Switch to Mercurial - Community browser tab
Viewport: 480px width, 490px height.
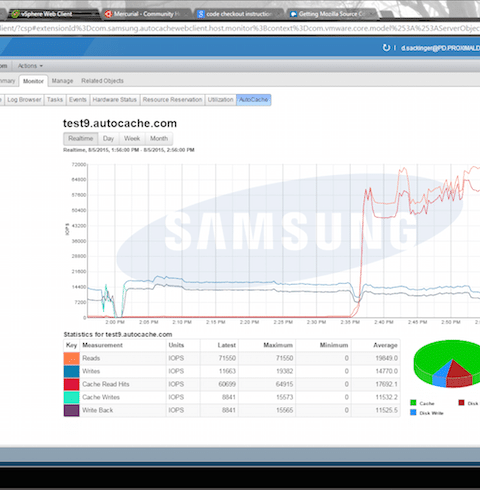coord(146,14)
